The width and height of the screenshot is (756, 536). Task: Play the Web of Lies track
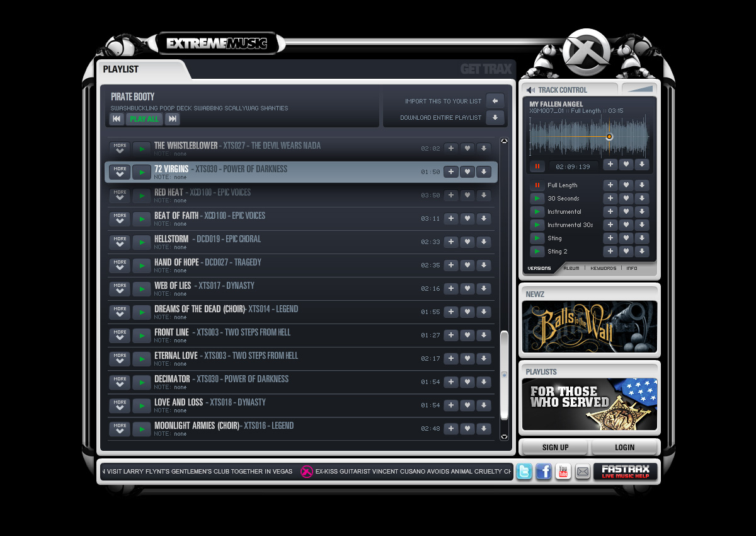pyautogui.click(x=142, y=288)
